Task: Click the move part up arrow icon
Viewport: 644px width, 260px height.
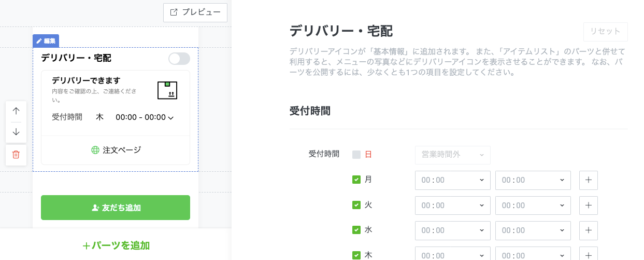Action: 16,111
